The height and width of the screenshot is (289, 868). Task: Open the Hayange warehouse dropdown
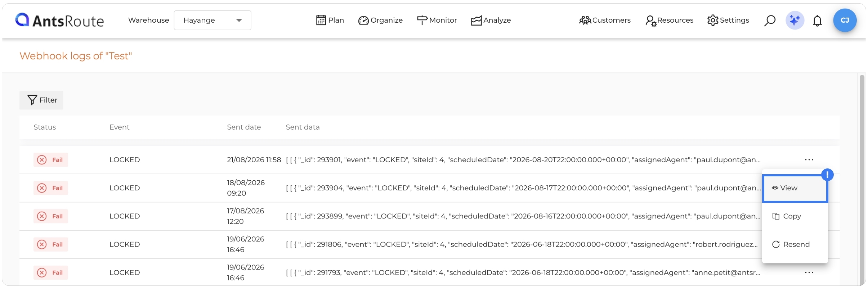click(212, 20)
